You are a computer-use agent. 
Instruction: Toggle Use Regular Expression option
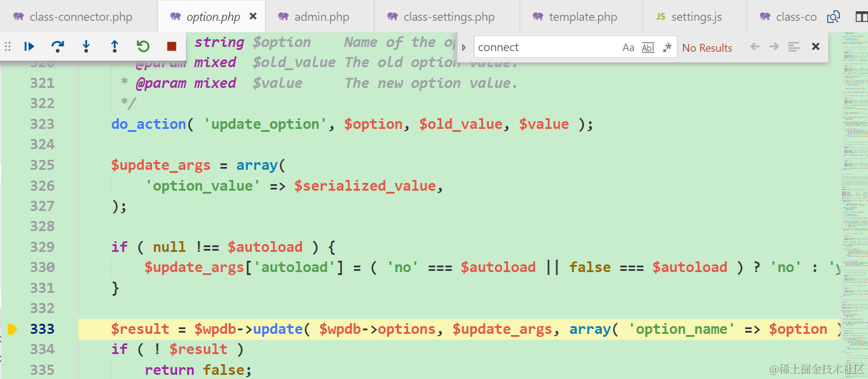pyautogui.click(x=667, y=48)
